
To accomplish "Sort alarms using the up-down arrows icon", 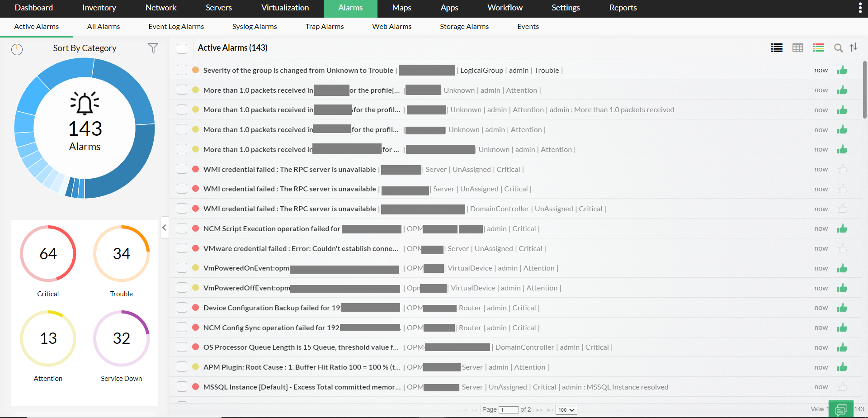I will (x=854, y=47).
